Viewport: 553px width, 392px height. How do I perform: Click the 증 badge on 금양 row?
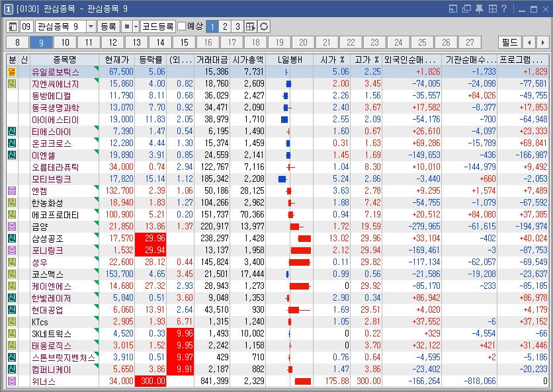pos(12,227)
